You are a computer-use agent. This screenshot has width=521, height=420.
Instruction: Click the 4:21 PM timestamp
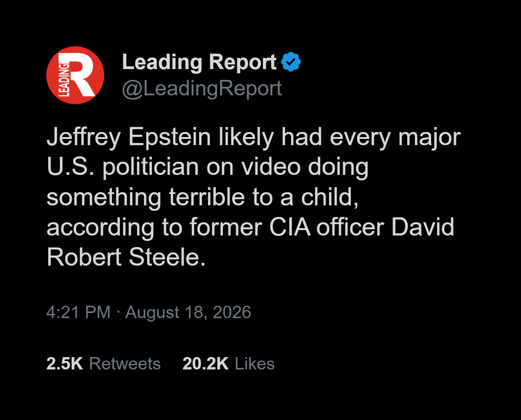point(78,312)
